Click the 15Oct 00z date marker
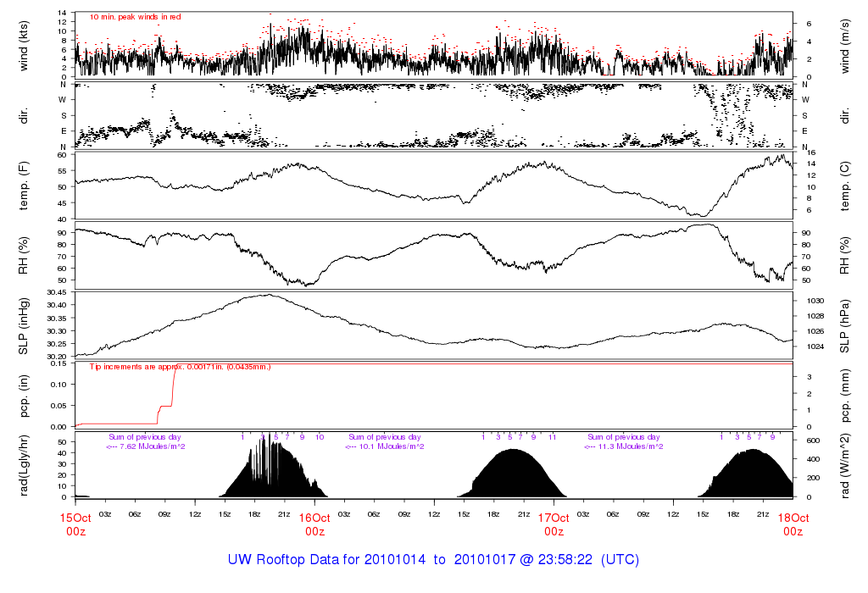Screen dimensions: 868x593 point(75,524)
